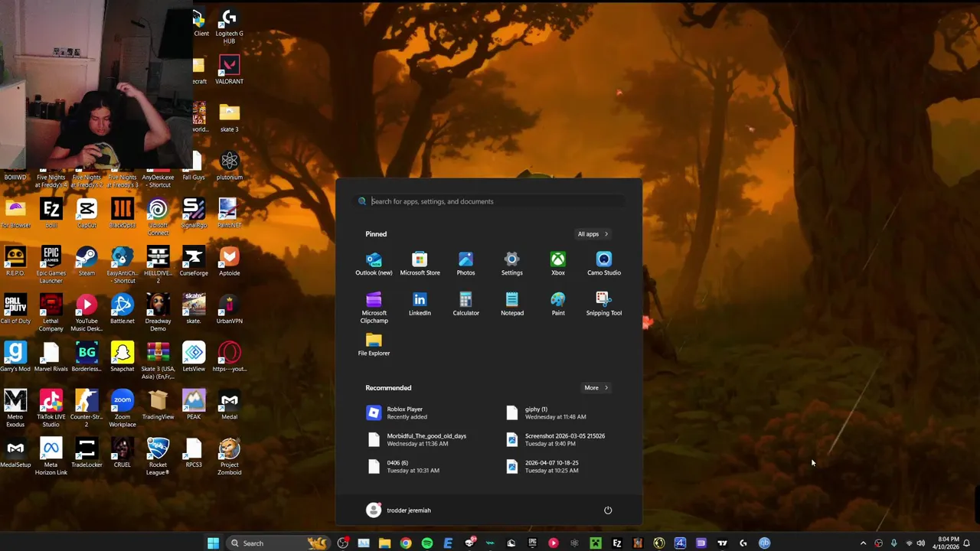Open File Explorer from pinned apps
This screenshot has height=551, width=980.
374,344
